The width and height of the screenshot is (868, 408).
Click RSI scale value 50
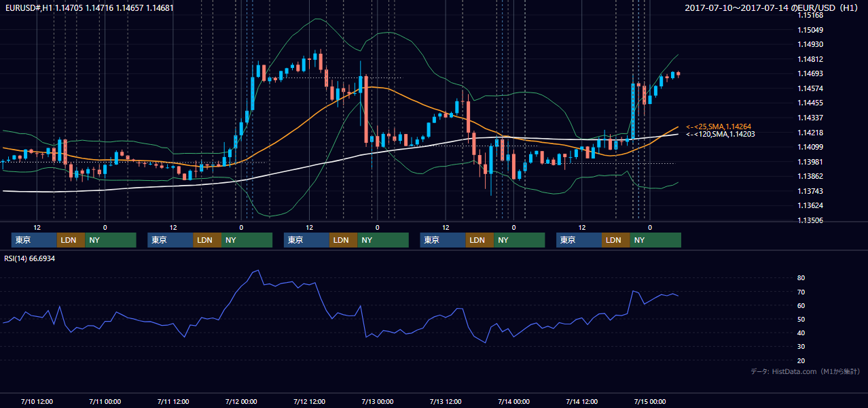[801, 319]
